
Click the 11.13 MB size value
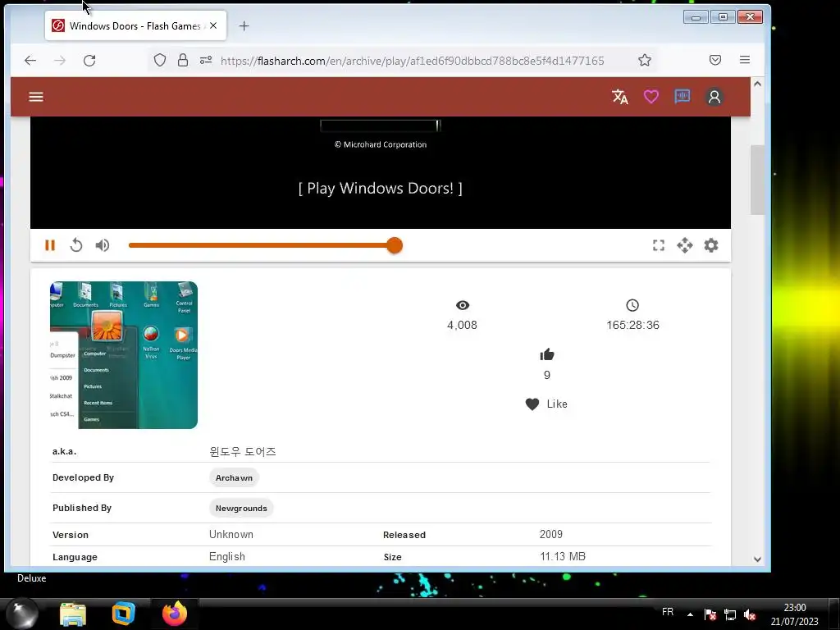coord(563,557)
